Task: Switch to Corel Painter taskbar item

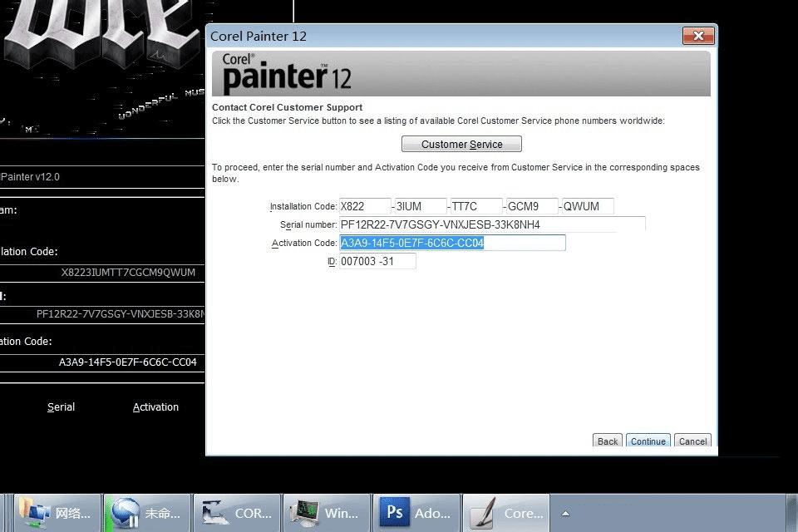Action: (506, 513)
